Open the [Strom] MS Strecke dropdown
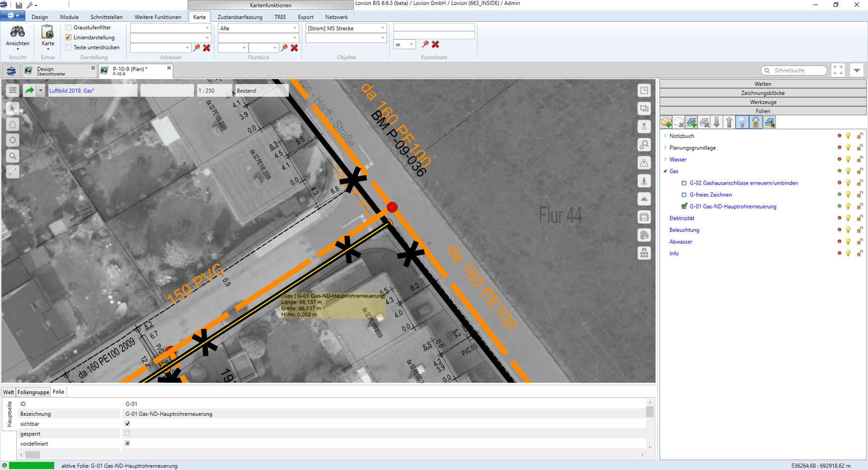The height and width of the screenshot is (470, 868). (x=382, y=28)
